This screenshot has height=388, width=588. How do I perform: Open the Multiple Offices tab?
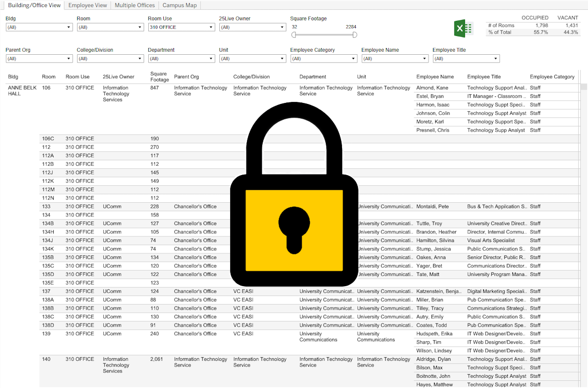click(134, 5)
